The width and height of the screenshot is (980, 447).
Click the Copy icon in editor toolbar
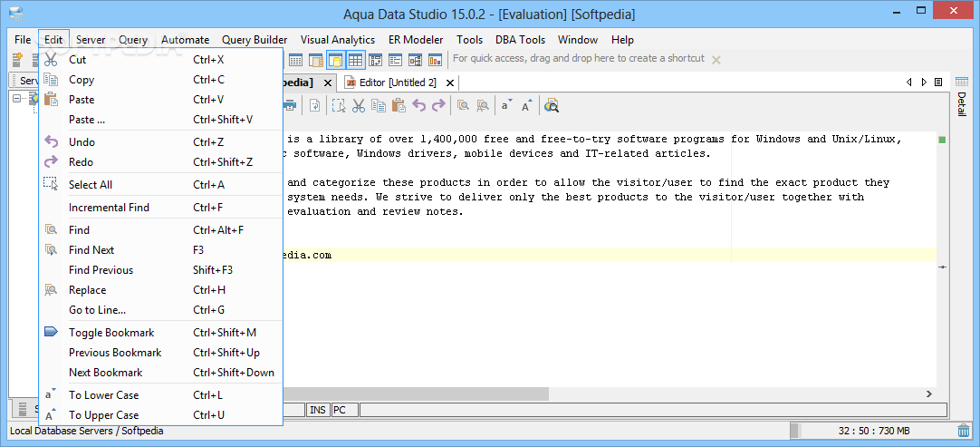tap(378, 106)
